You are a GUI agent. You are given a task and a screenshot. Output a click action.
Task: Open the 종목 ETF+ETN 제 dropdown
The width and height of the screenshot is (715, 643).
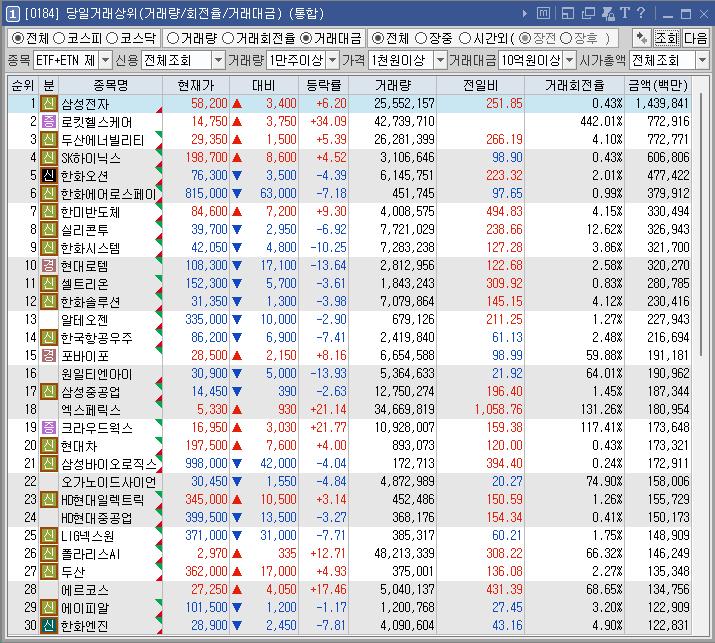click(105, 60)
